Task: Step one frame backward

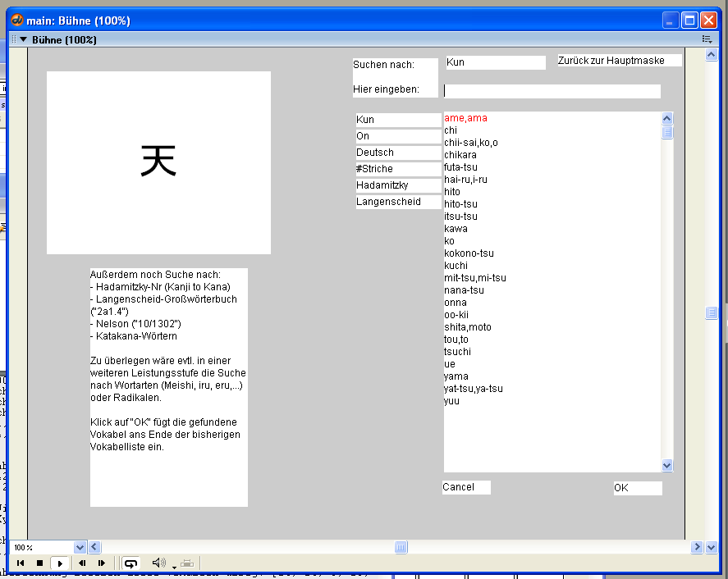Action: click(82, 563)
